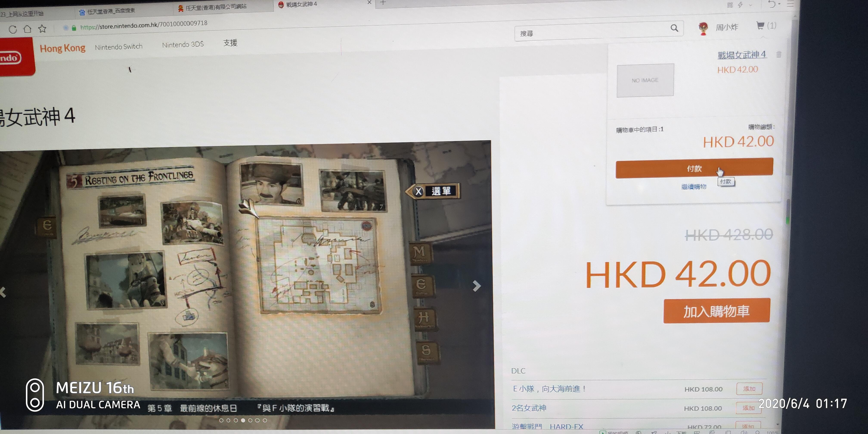Viewport: 868px width, 434px height.
Task: Click the lightning bolt speed-mode icon
Action: tap(740, 5)
